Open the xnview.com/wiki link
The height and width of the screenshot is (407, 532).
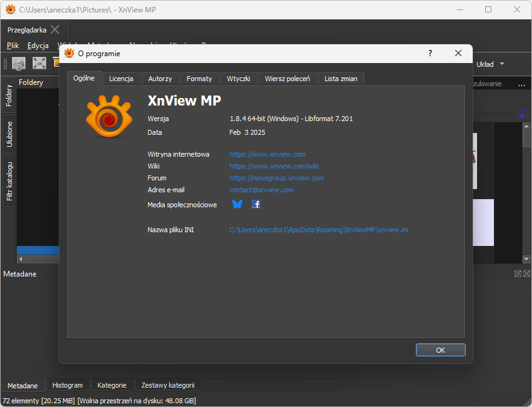(x=273, y=166)
